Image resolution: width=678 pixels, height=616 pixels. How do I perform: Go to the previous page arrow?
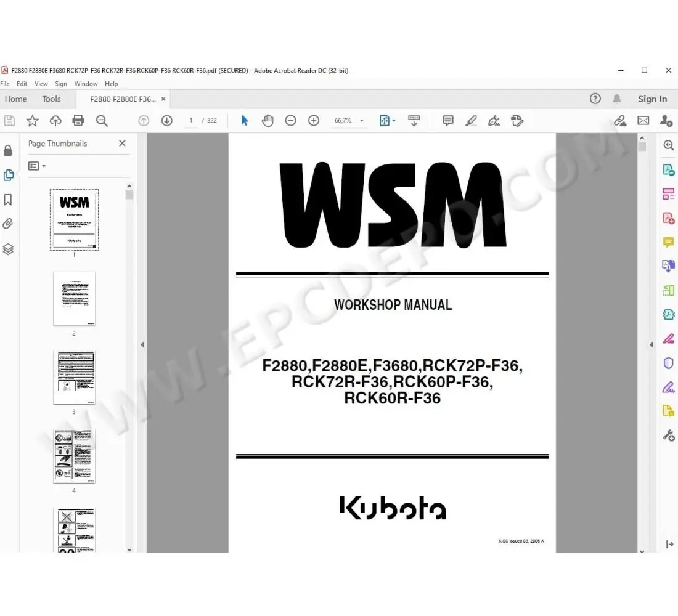click(144, 121)
